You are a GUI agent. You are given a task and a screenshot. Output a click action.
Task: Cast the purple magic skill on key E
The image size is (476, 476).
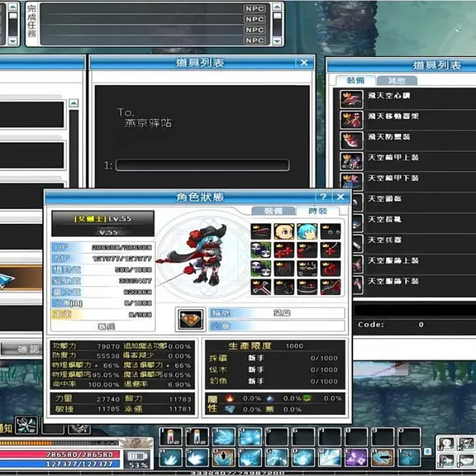pos(355,457)
